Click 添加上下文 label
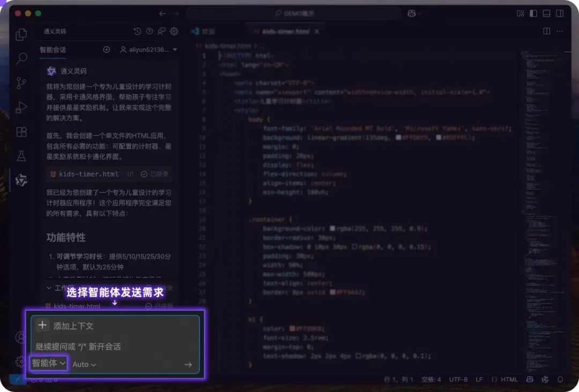 click(x=73, y=326)
